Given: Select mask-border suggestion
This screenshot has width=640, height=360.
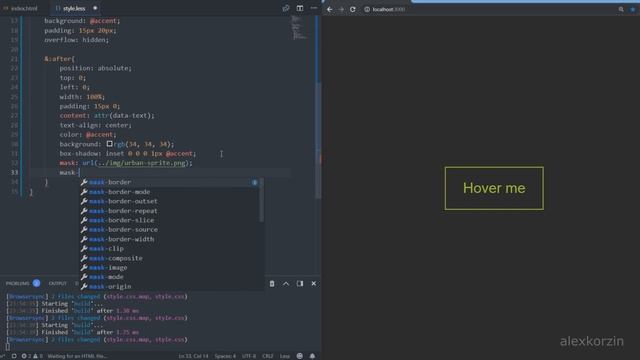Looking at the screenshot, I should (171, 182).
